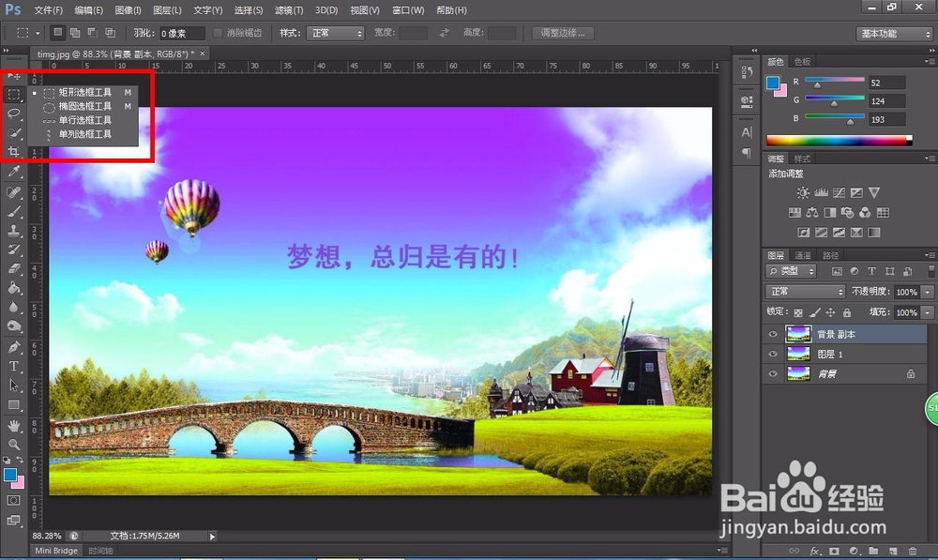Open the layer blend mode dropdown
This screenshot has height=560, width=938.
[805, 292]
